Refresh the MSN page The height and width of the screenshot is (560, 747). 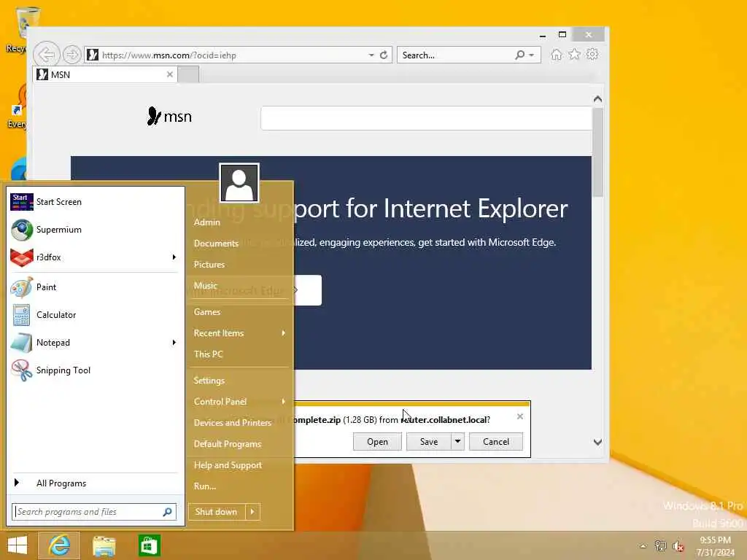384,55
